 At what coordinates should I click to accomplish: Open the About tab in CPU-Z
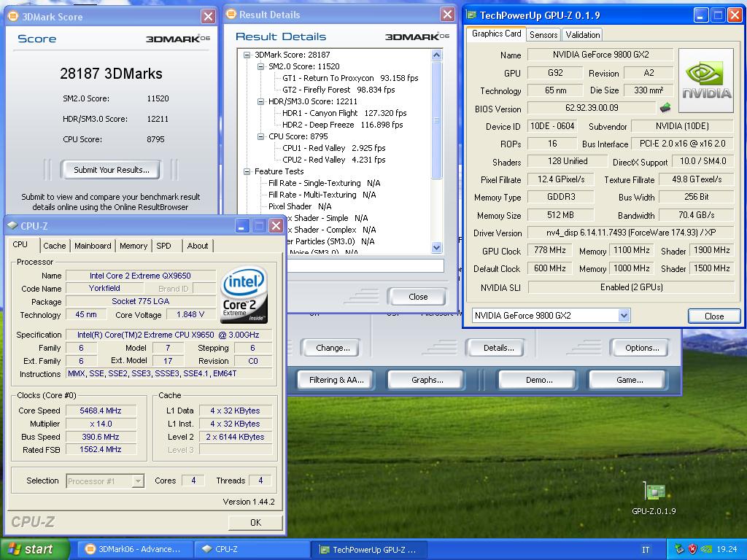click(x=198, y=246)
